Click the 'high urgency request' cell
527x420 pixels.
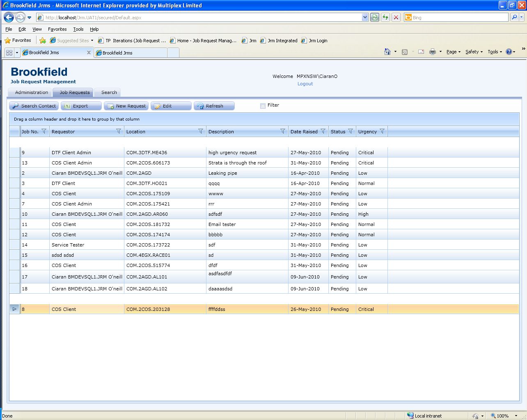(x=247, y=153)
